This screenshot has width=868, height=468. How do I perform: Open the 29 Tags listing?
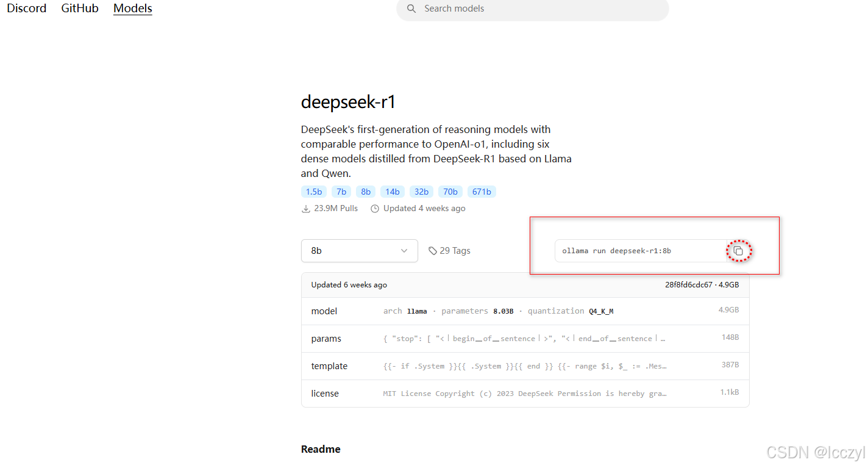[x=455, y=250]
